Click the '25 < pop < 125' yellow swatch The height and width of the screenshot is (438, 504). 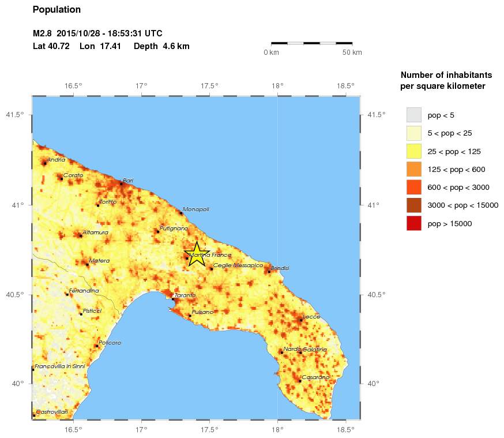point(413,151)
